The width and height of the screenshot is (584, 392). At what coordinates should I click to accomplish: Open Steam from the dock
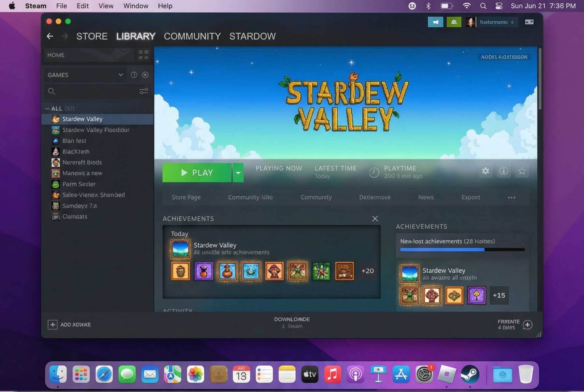coord(470,374)
